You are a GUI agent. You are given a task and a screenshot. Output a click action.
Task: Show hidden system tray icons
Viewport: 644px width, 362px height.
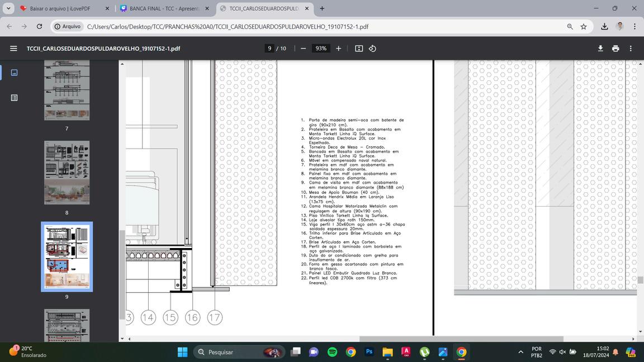(521, 352)
